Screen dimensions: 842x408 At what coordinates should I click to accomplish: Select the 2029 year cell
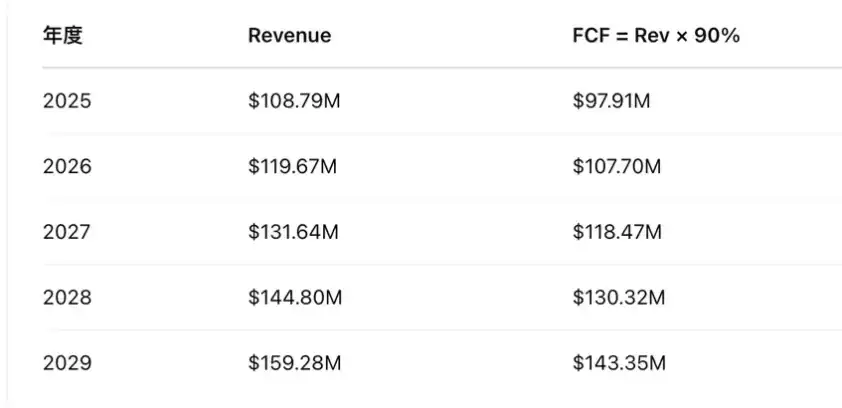tap(67, 363)
